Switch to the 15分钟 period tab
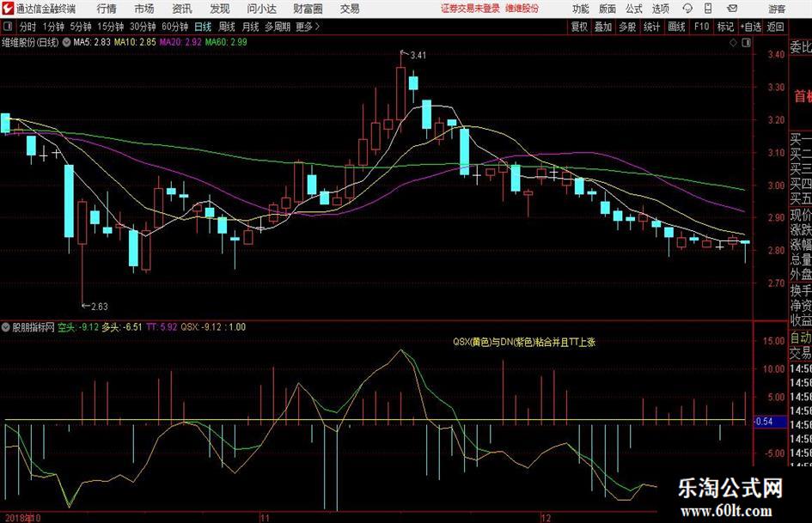Screen dimensions: 812x523 pyautogui.click(x=111, y=27)
